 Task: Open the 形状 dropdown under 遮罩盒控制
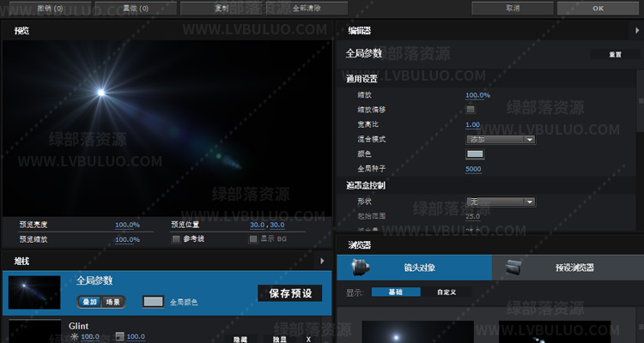500,202
